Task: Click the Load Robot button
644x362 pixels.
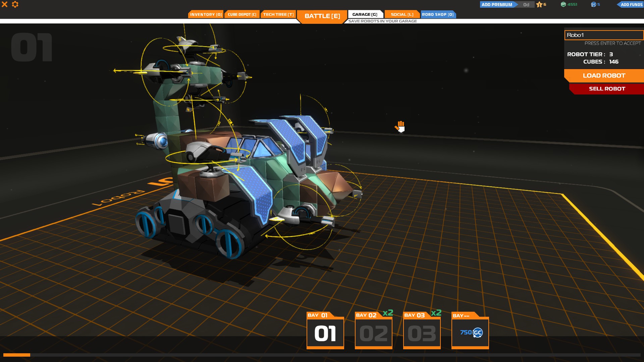Action: tap(604, 76)
